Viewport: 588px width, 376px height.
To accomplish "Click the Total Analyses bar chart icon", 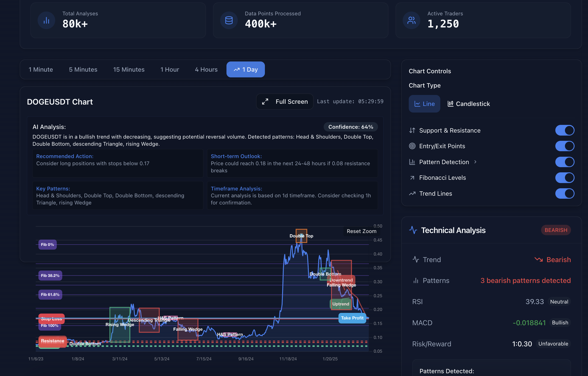I will pyautogui.click(x=46, y=20).
